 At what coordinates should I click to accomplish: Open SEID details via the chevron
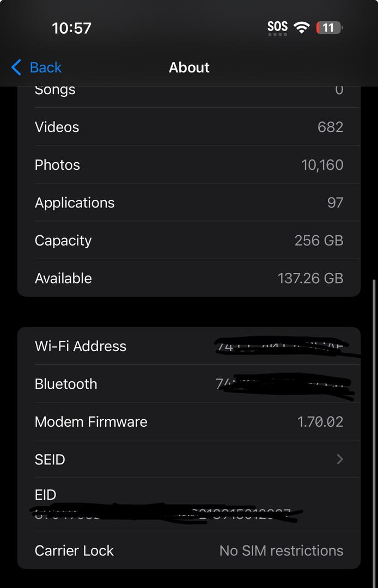point(340,459)
